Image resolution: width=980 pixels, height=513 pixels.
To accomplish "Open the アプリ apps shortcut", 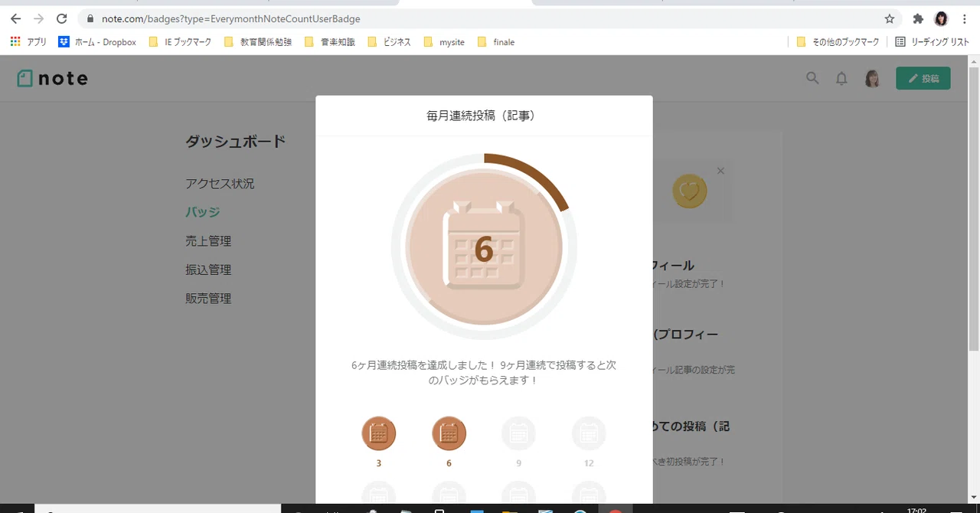I will tap(28, 42).
